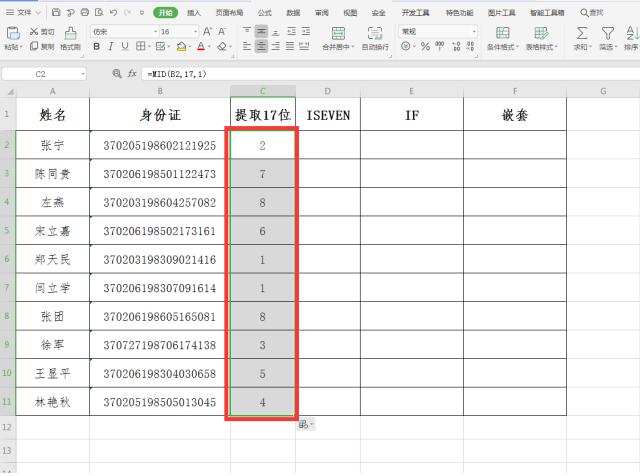Click the 查找 search button

point(592,13)
